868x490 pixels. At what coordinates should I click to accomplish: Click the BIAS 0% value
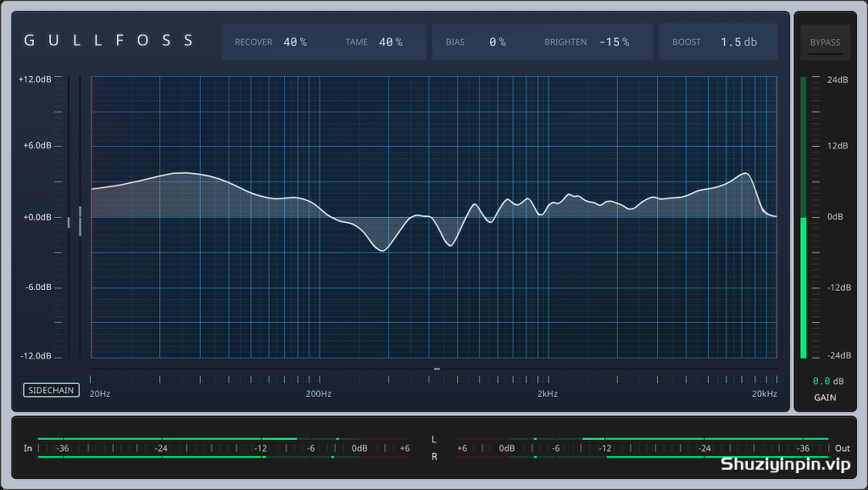(497, 42)
